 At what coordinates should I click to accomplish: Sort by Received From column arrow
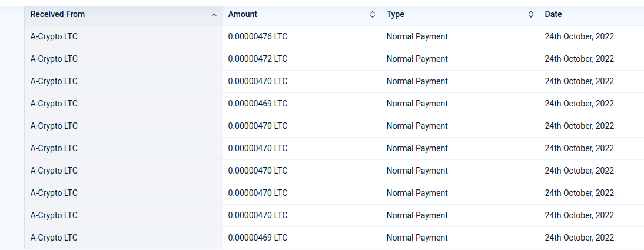214,15
